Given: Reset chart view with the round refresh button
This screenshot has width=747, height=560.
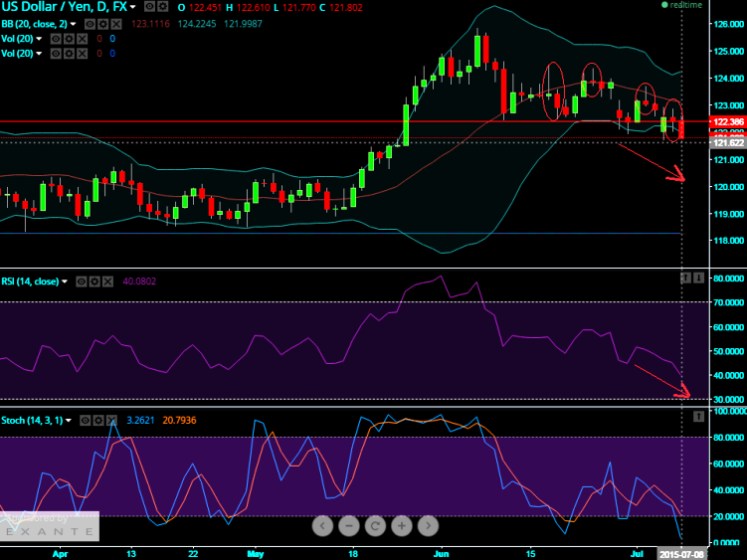Looking at the screenshot, I should tap(375, 526).
